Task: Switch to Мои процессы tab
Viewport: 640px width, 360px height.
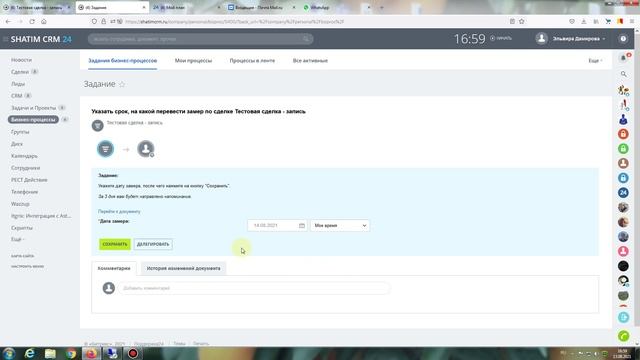Action: (193, 60)
